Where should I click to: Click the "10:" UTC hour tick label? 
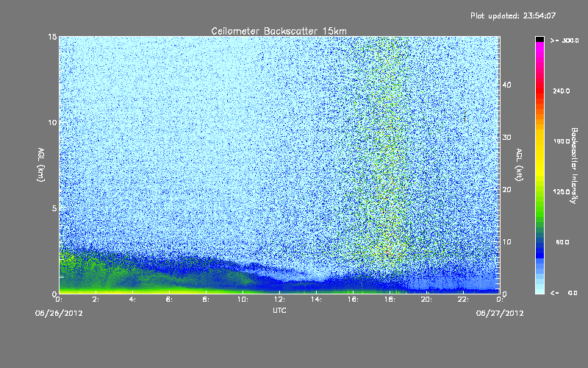[243, 300]
